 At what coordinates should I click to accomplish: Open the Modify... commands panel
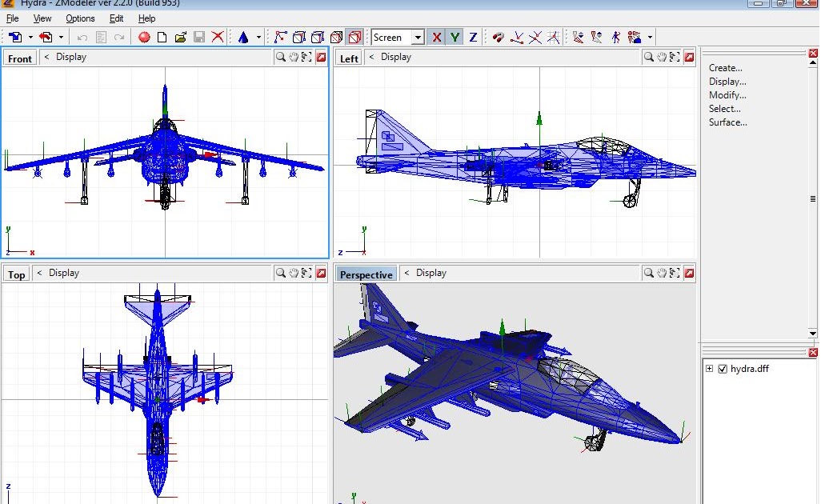[x=727, y=94]
